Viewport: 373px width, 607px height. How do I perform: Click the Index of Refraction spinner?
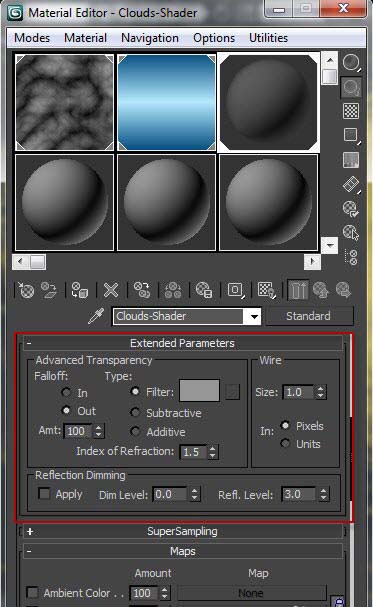(212, 452)
